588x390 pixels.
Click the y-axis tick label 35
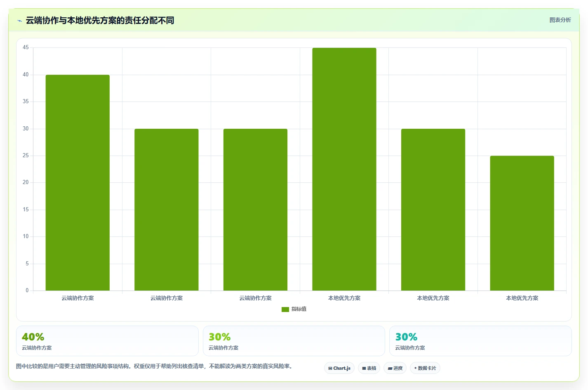click(26, 102)
